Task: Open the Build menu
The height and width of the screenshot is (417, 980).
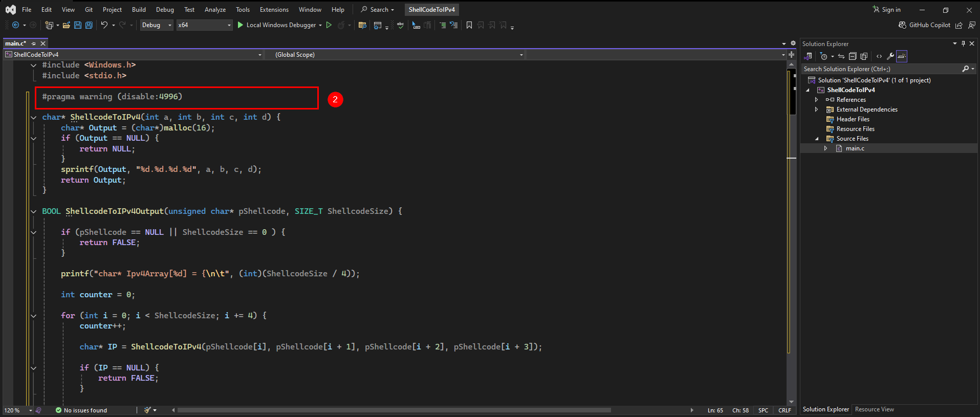Action: click(x=139, y=10)
